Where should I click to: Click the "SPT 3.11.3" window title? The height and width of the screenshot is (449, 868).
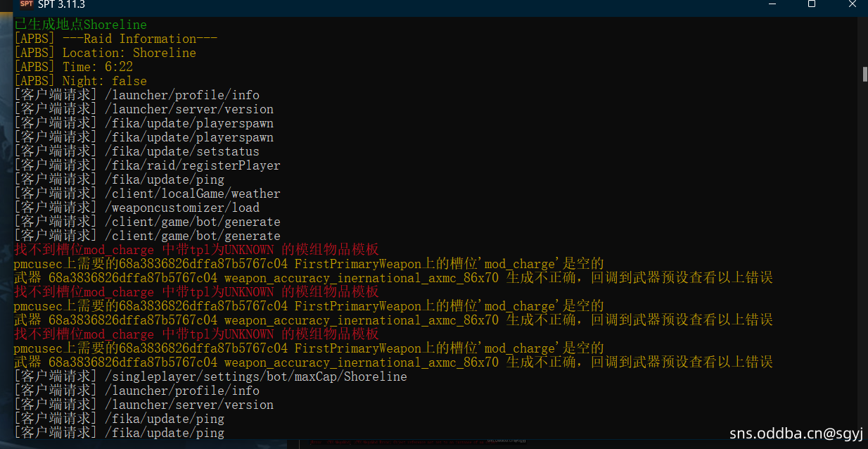(x=62, y=5)
